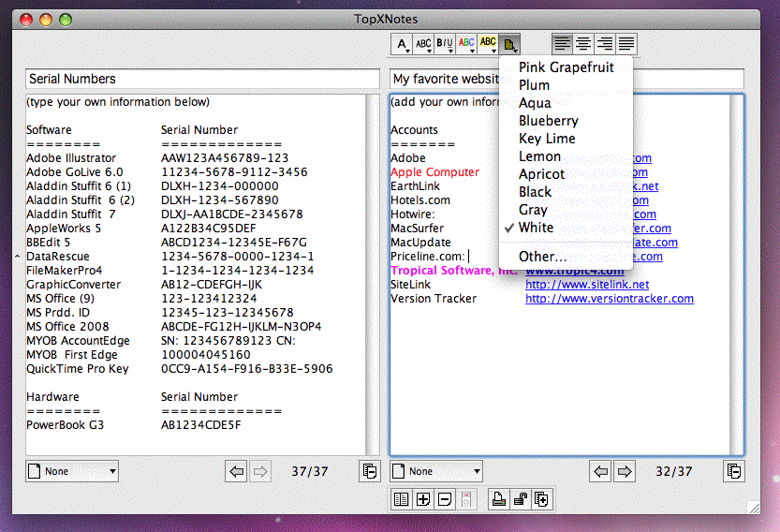
Task: Click the DataRescue entry in Serial Numbers
Action: point(58,257)
